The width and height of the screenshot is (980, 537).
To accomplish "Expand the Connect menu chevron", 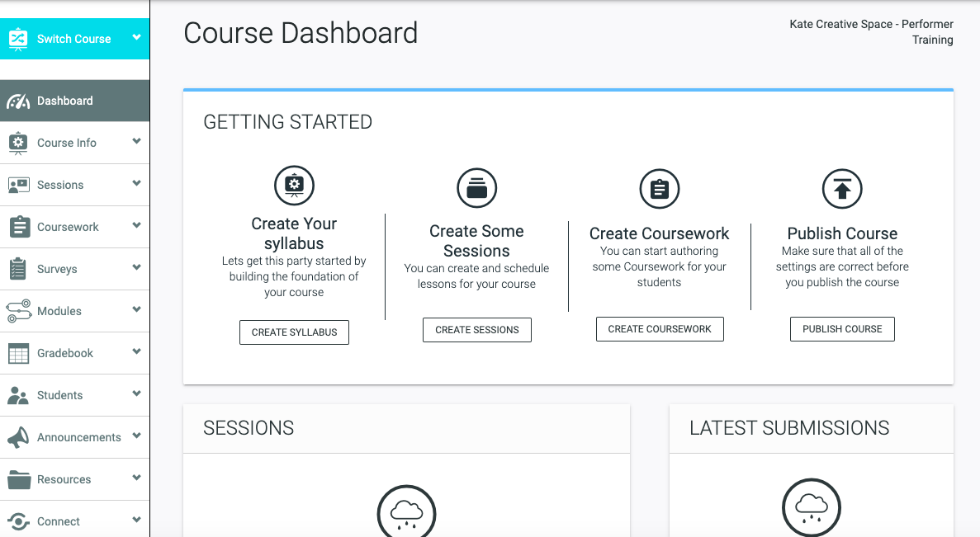I will point(136,520).
